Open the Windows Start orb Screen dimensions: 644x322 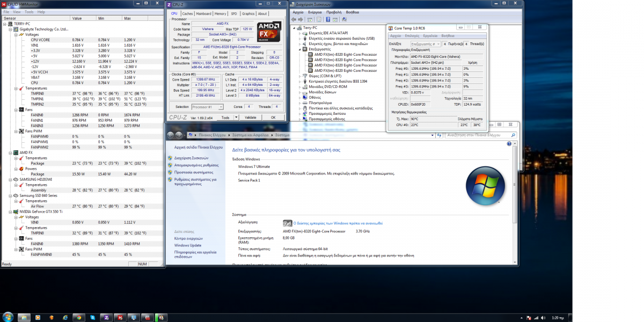pos(9,317)
